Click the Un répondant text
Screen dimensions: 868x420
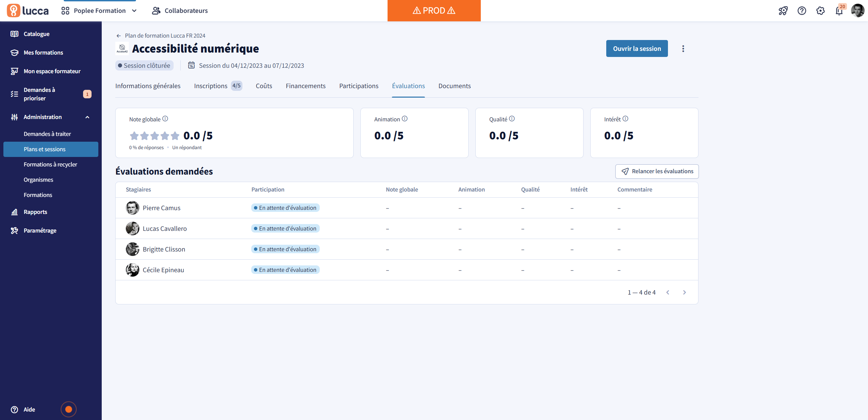pyautogui.click(x=187, y=147)
